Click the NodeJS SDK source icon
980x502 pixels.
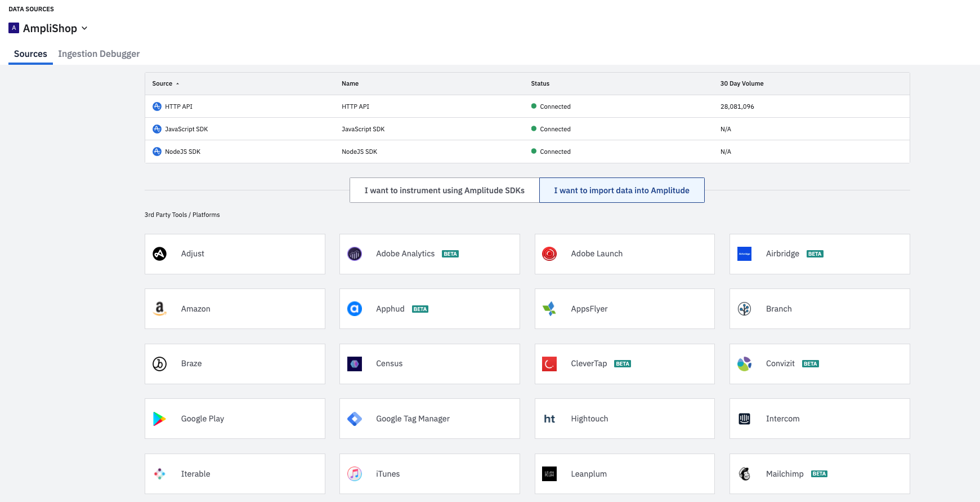click(x=157, y=152)
